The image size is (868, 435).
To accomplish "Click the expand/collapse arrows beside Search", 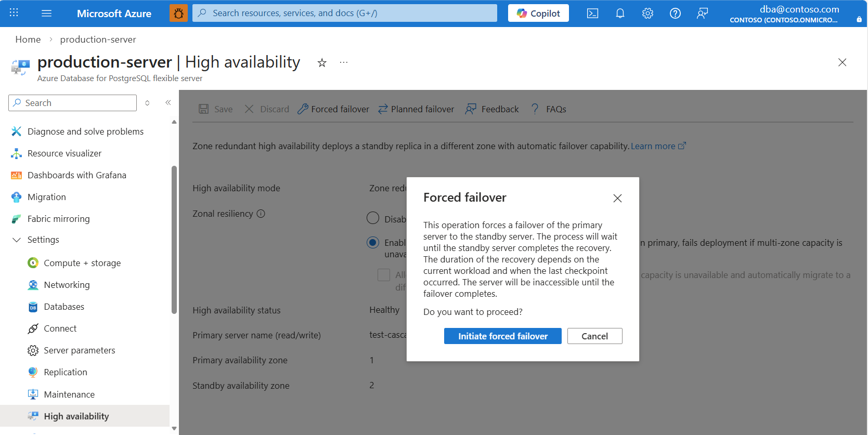I will [x=147, y=103].
